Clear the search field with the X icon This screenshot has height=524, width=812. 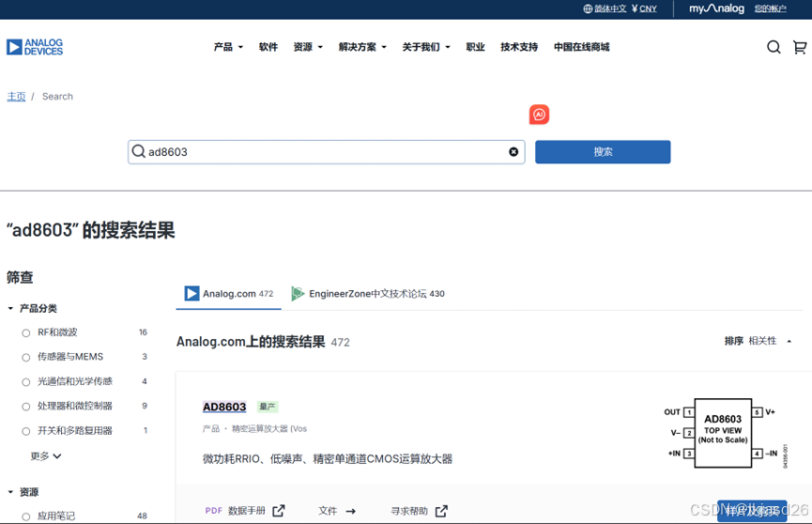[x=513, y=152]
